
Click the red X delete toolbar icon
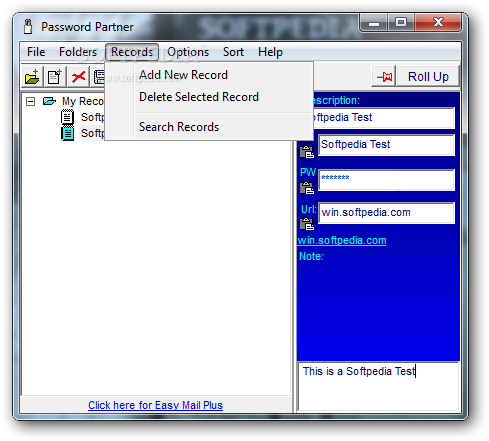click(x=78, y=77)
